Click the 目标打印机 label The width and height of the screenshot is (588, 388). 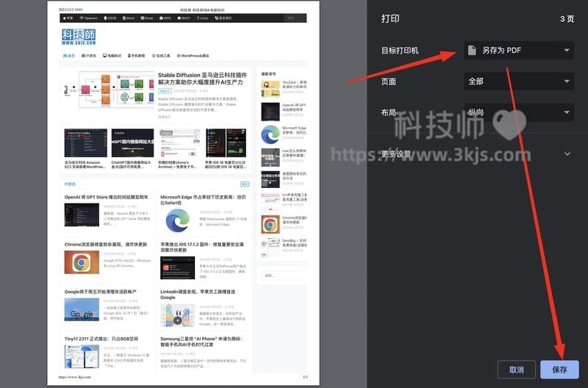(x=400, y=50)
